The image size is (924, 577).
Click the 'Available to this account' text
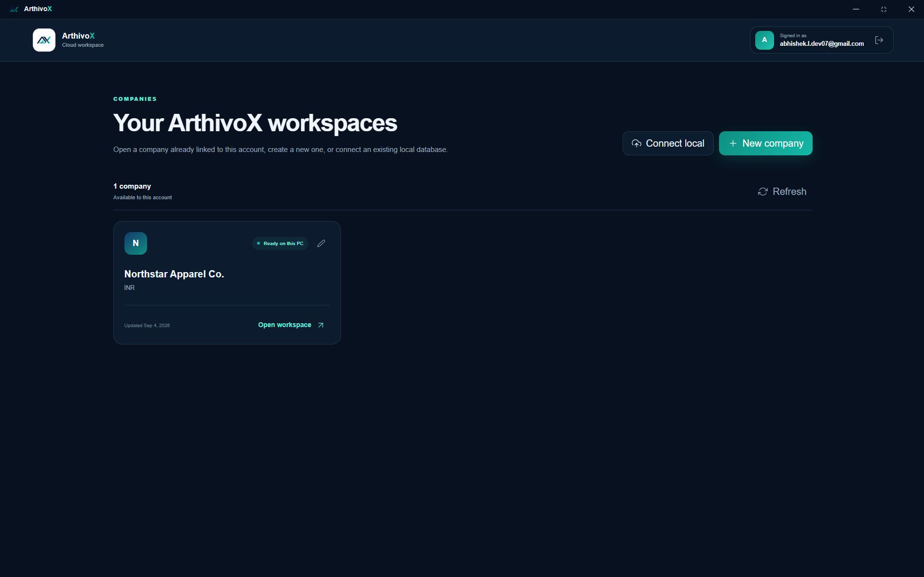click(142, 197)
